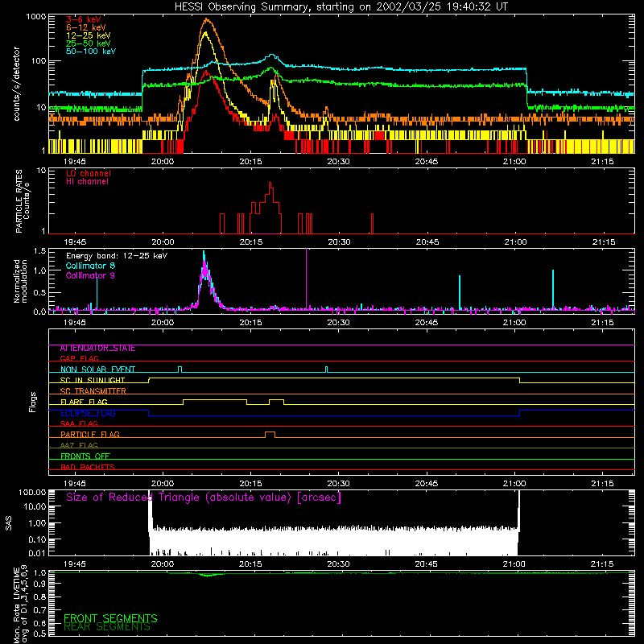Click the SAS axis label
This screenshot has width=644, height=644.
[9, 522]
